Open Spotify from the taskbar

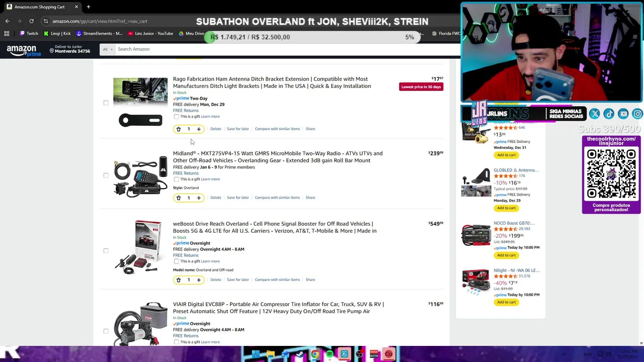(330, 354)
